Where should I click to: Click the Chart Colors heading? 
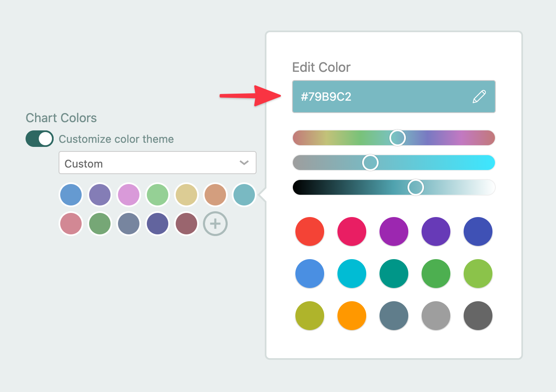pyautogui.click(x=61, y=118)
